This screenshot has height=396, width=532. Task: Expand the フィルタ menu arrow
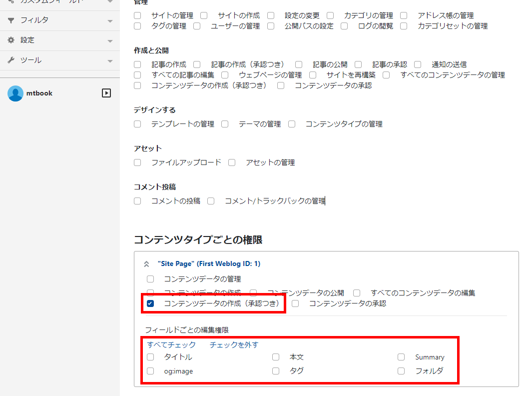110,21
